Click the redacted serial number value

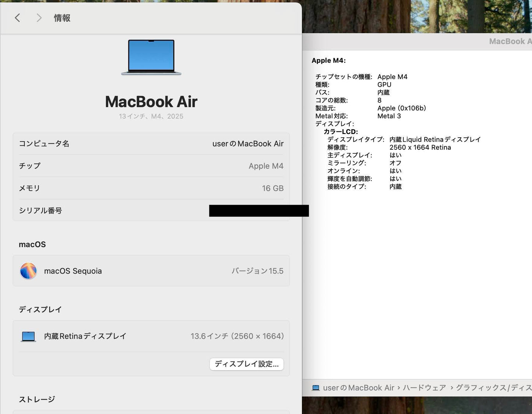coord(259,210)
